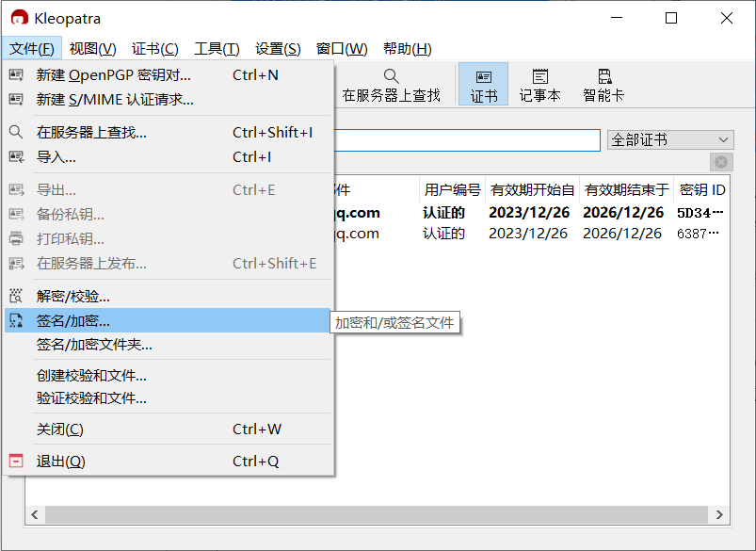The image size is (756, 551).
Task: Switch to the 证书 toolbar view
Action: coord(484,85)
